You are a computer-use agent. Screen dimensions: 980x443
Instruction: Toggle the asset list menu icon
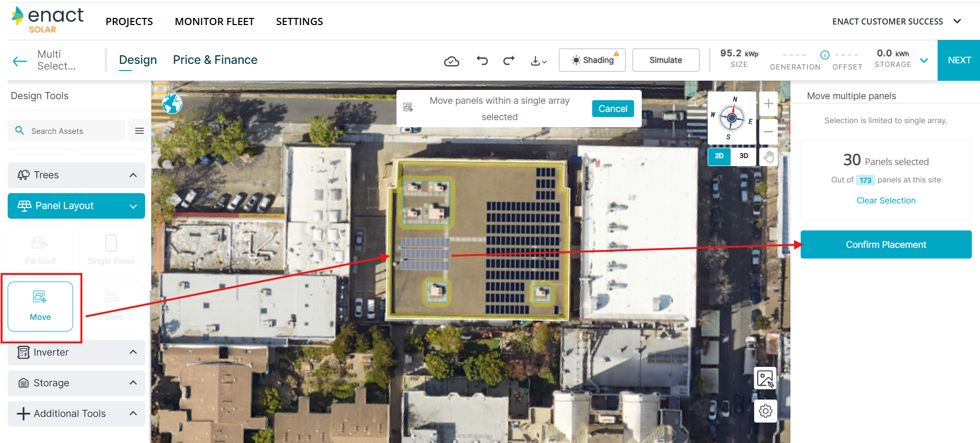(x=139, y=131)
